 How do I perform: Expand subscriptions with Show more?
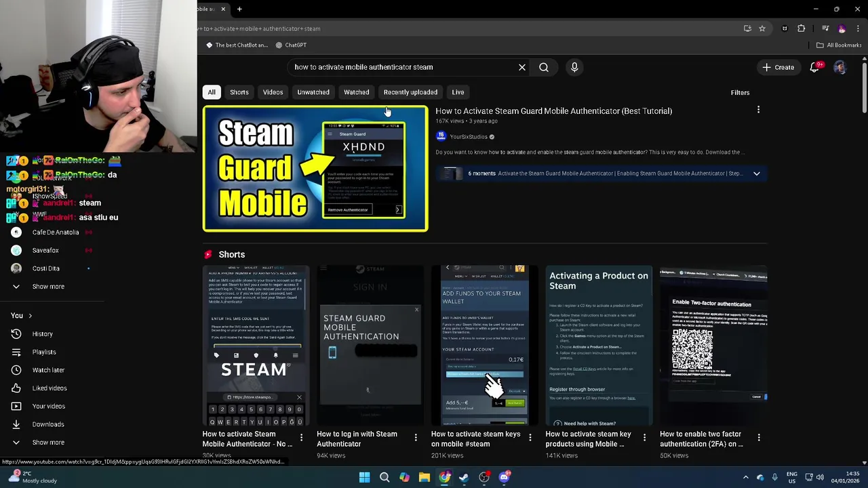click(47, 287)
